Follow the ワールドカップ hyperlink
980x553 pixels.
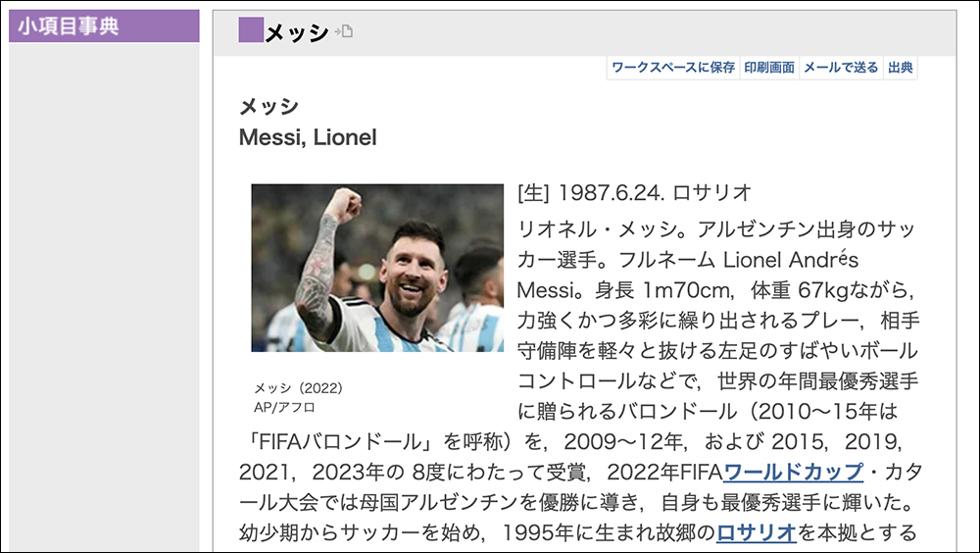pyautogui.click(x=793, y=472)
